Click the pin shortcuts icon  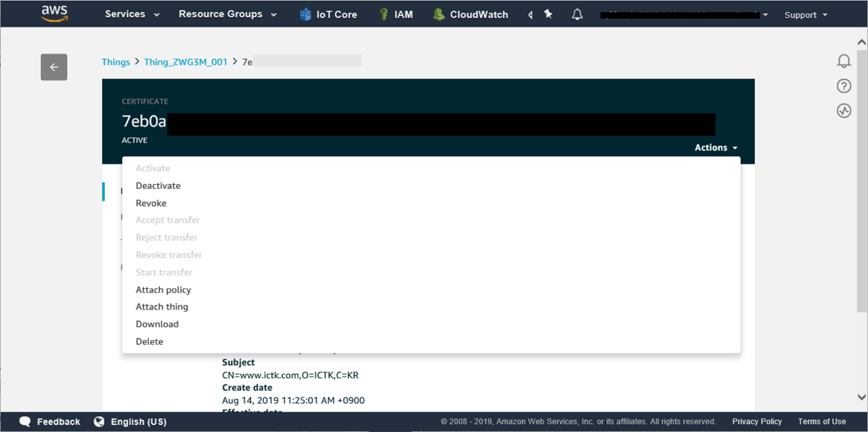[x=548, y=14]
